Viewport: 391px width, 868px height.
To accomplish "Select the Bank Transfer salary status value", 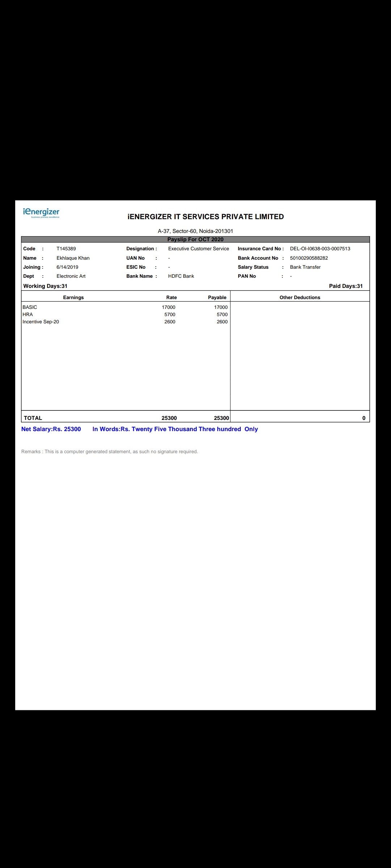I will [305, 267].
